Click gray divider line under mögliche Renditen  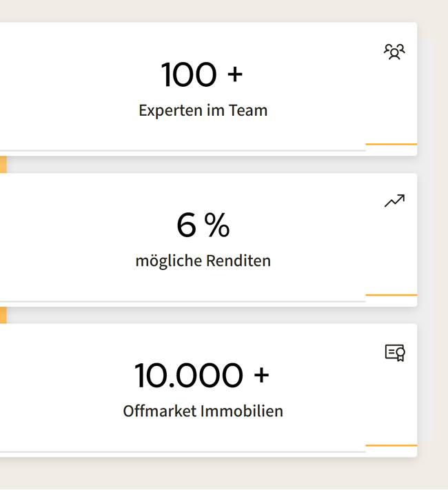[183, 300]
